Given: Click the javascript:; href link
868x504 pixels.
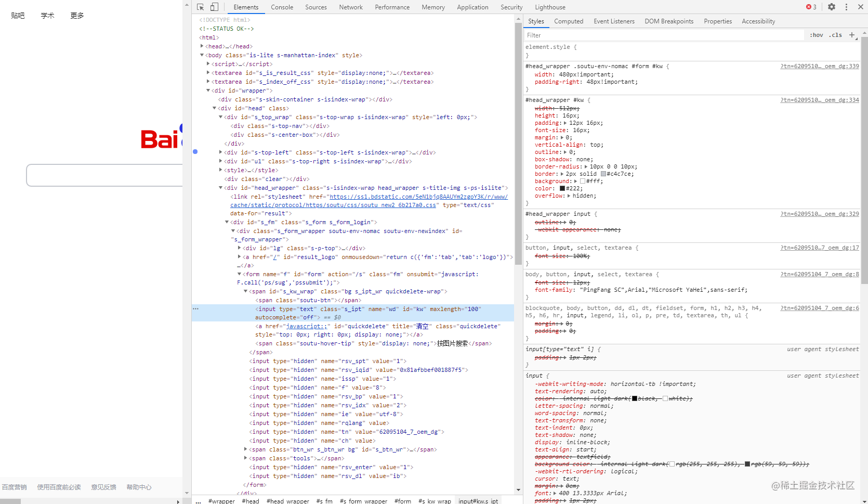Looking at the screenshot, I should (307, 326).
